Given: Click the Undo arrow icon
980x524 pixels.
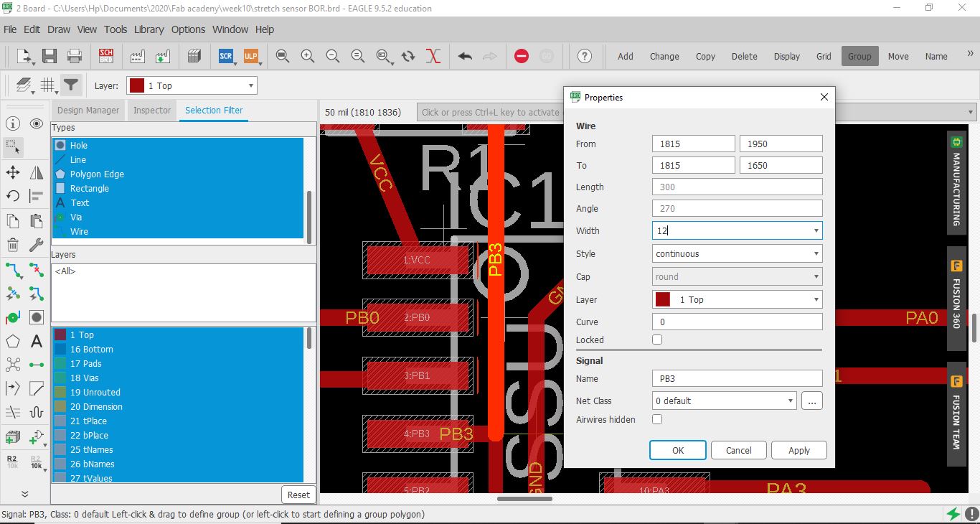Looking at the screenshot, I should (465, 56).
